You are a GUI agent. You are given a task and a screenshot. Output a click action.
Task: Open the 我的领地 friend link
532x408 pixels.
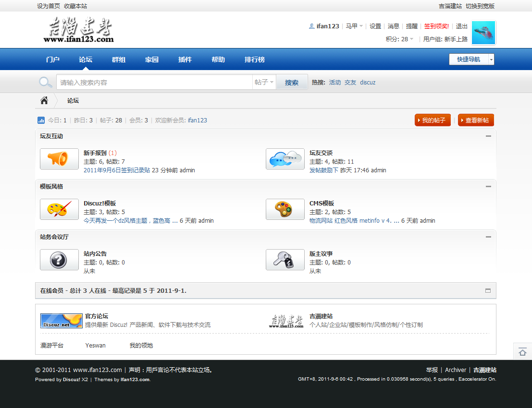[141, 345]
